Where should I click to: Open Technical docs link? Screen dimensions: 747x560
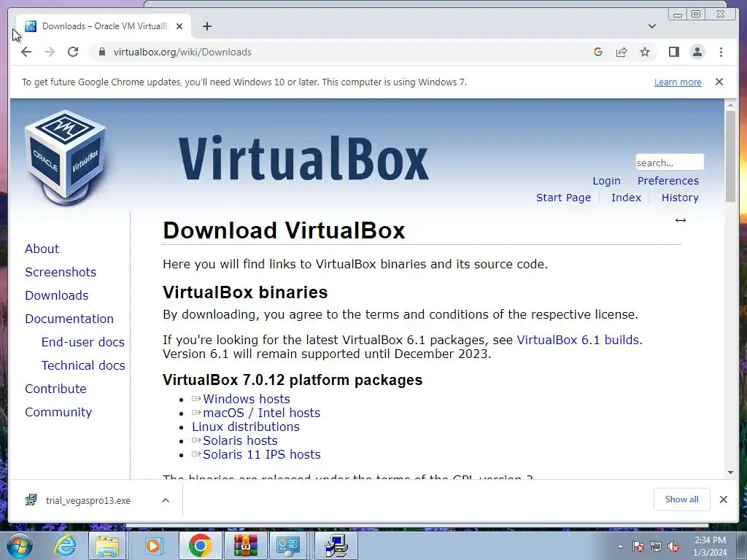[x=83, y=365]
